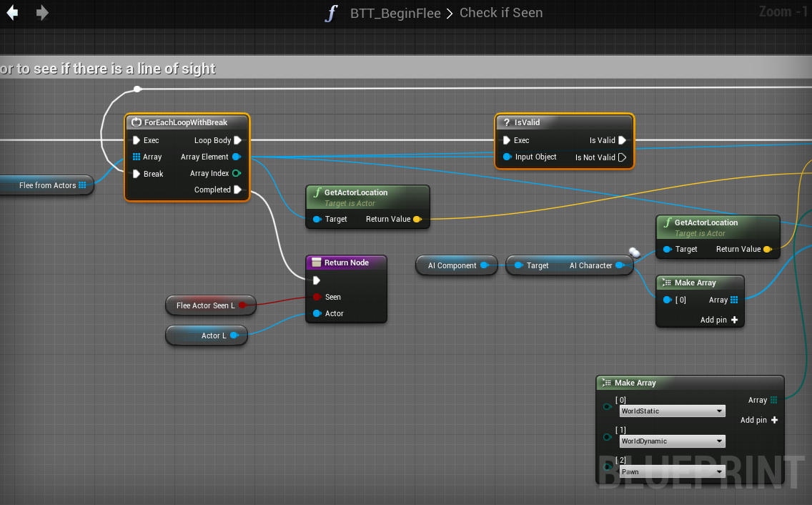Select the Flee Actor Seen L variable
Image resolution: width=812 pixels, height=505 pixels.
205,305
